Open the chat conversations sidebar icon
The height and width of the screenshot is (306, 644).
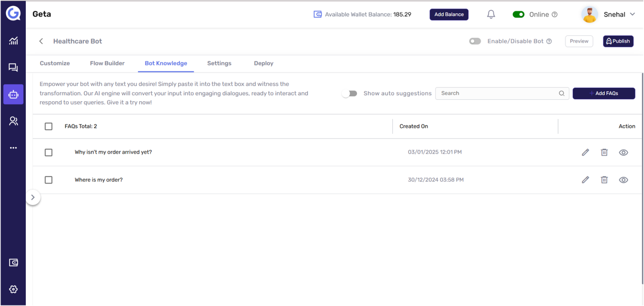tap(13, 68)
